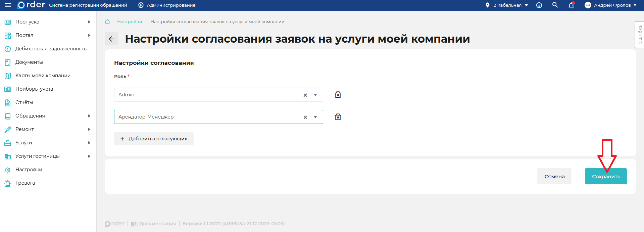Image resolution: width=644 pixels, height=232 pixels.
Task: Click the Order logo in header
Action: [31, 5]
